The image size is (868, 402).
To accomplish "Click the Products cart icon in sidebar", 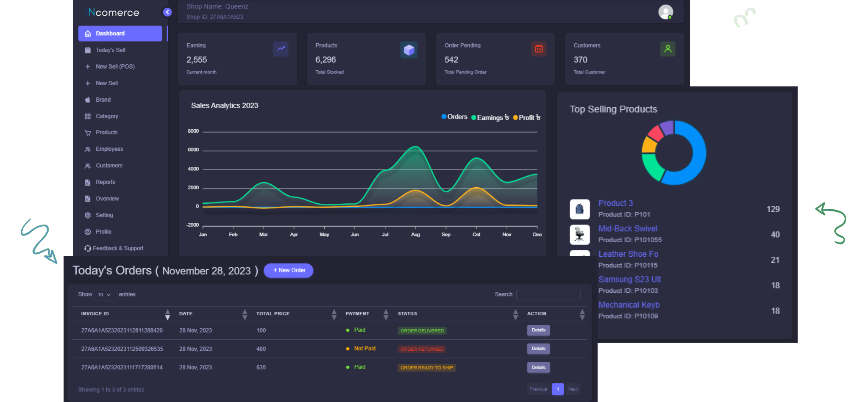I will click(88, 133).
